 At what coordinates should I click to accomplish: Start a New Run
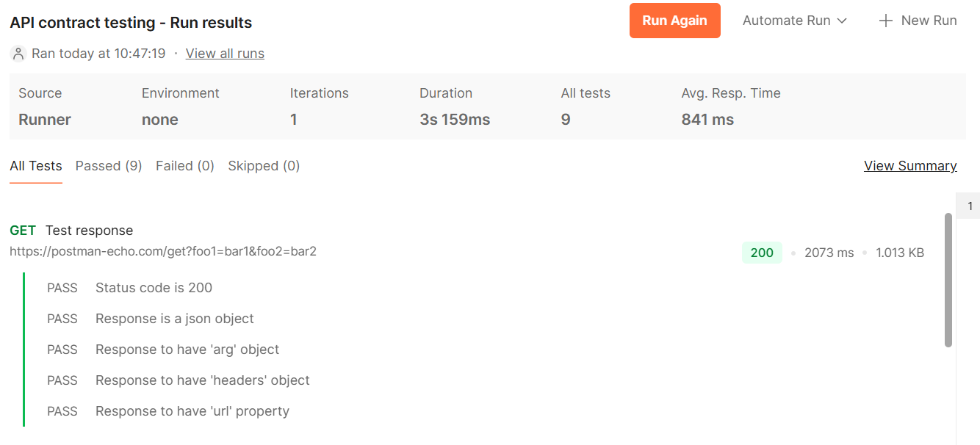pyautogui.click(x=918, y=21)
